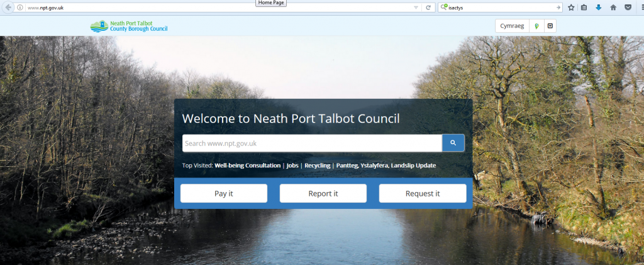Image resolution: width=644 pixels, height=265 pixels.
Task: Open the Jobs top visited link
Action: pyautogui.click(x=292, y=166)
